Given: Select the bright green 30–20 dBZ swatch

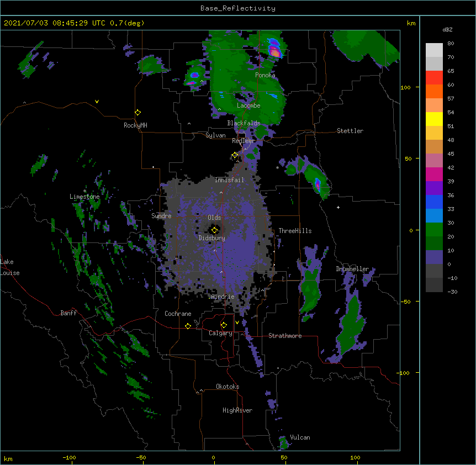Looking at the screenshot, I should tap(434, 230).
